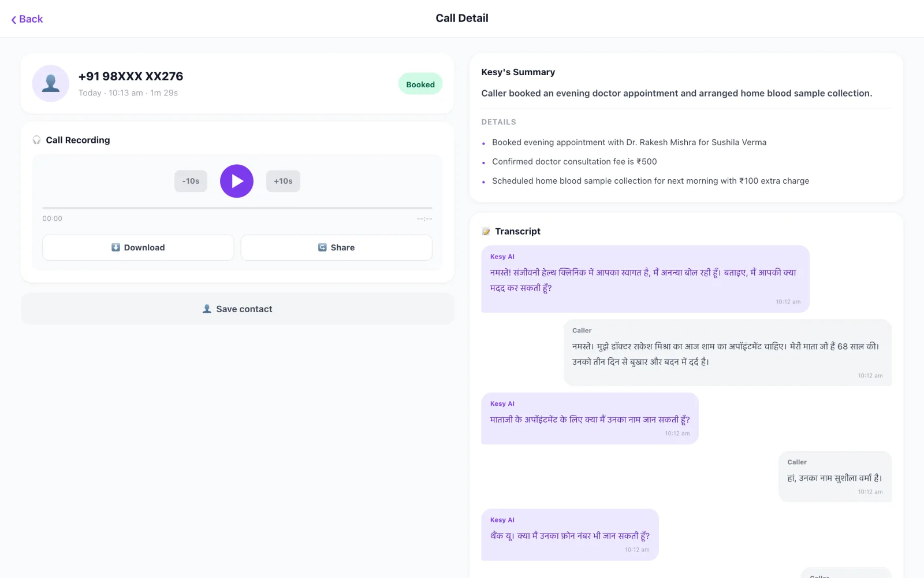Click the phone number +91 98XXX XX276
Image resolution: width=924 pixels, height=578 pixels.
click(x=131, y=76)
